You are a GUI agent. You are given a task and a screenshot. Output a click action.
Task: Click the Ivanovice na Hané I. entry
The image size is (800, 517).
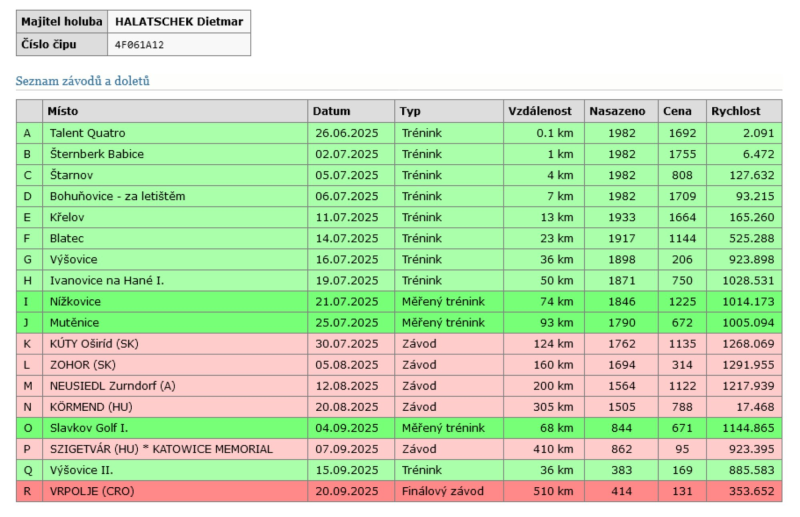[x=106, y=281]
